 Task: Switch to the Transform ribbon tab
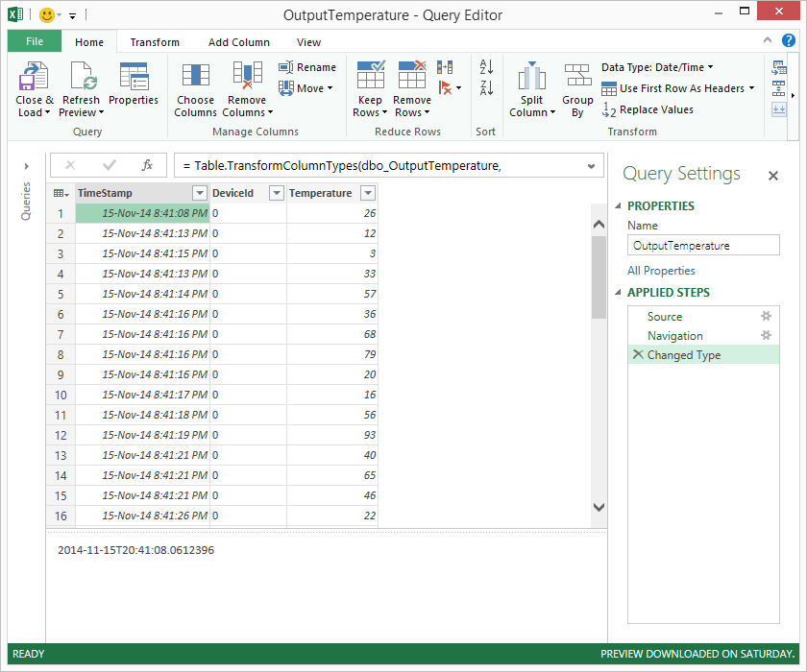pyautogui.click(x=155, y=41)
